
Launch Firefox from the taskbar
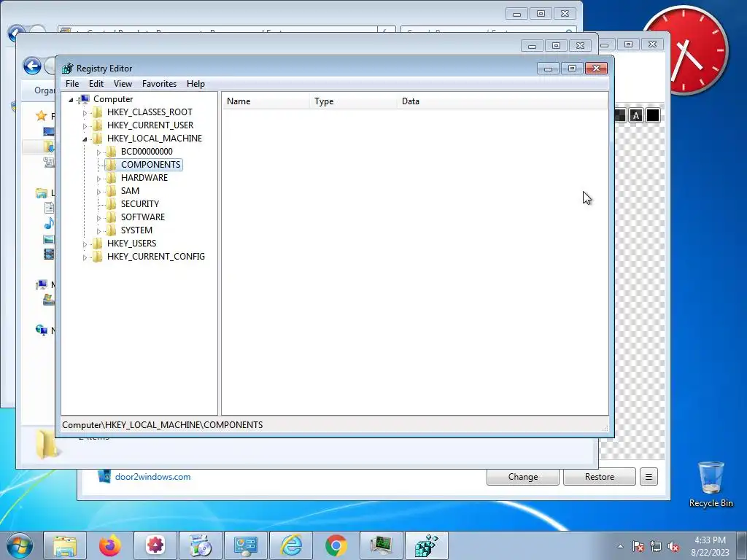click(x=110, y=545)
